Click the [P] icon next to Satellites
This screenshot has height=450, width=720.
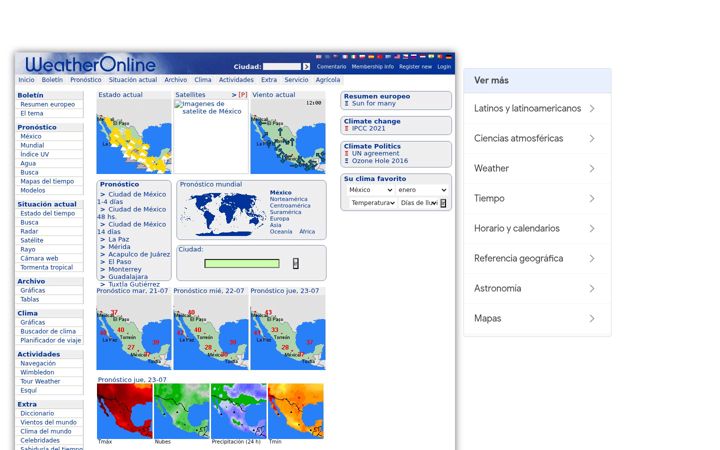tap(243, 95)
